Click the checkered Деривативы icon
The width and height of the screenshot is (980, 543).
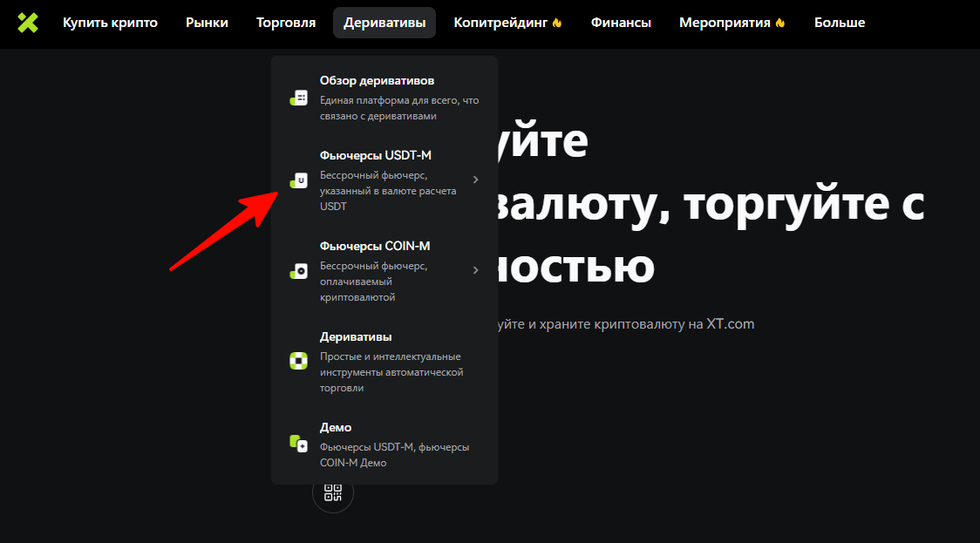299,361
